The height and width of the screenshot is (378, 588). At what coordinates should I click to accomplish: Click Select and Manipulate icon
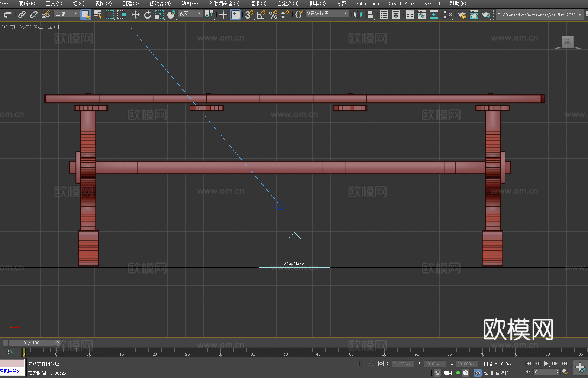click(223, 14)
